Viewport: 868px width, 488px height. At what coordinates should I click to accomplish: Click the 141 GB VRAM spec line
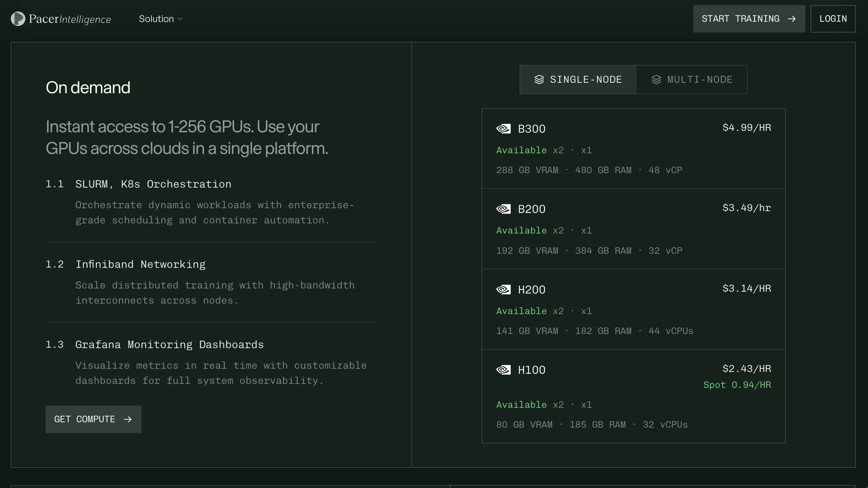pos(595,331)
